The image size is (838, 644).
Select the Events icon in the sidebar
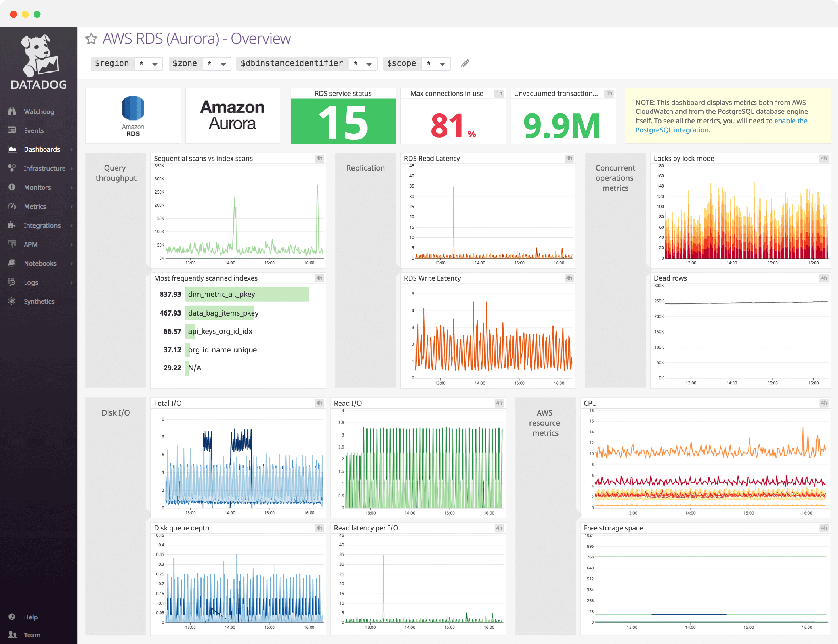(x=13, y=130)
